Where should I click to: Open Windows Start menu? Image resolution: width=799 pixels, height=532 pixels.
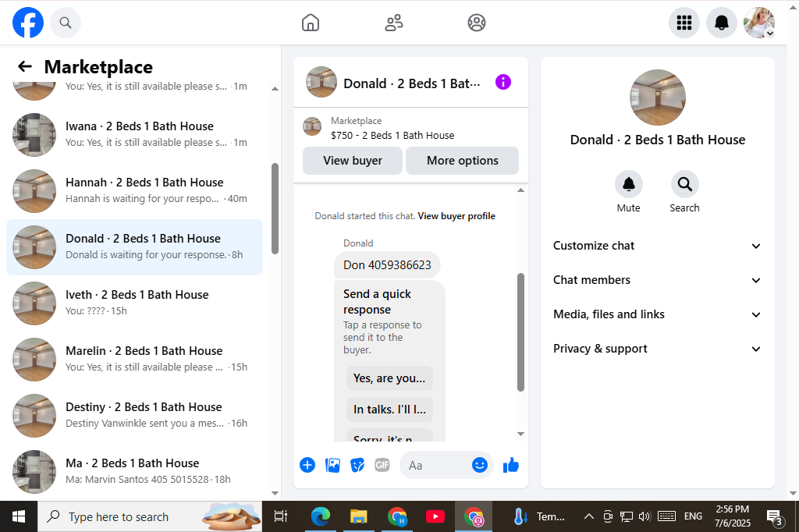19,516
